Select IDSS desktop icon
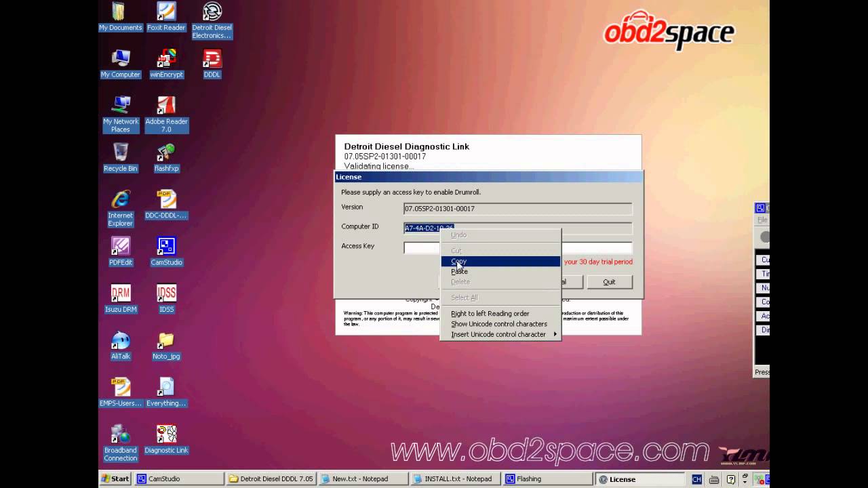 (x=166, y=298)
